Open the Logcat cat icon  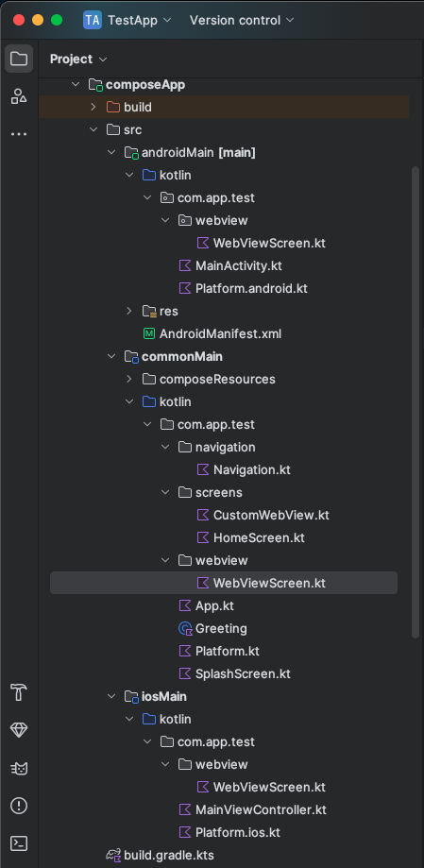[x=19, y=768]
